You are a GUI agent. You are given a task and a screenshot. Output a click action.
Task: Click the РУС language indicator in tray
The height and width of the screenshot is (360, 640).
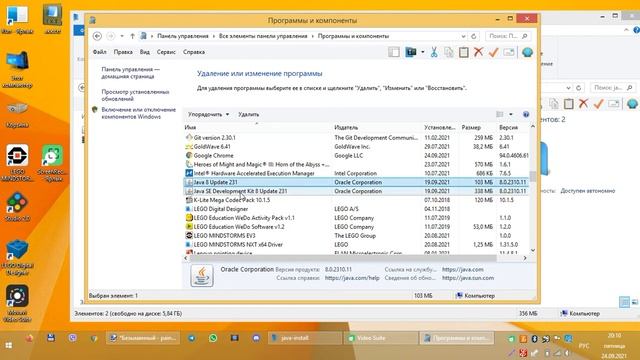point(584,346)
